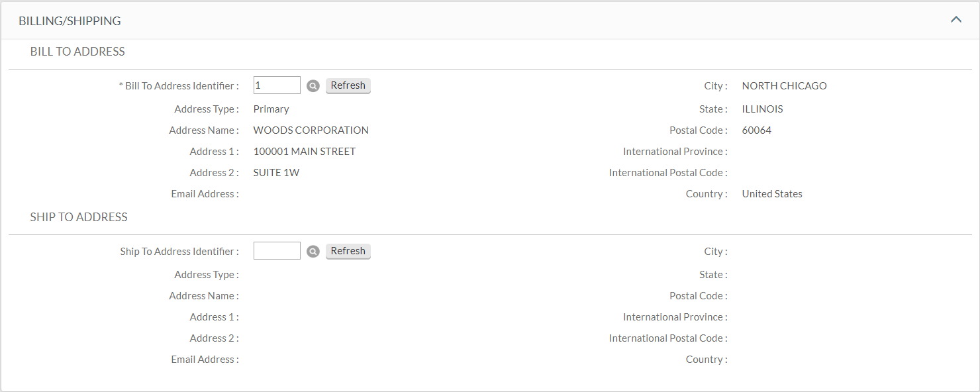Click the WOODS CORPORATION address name
The image size is (980, 392).
[311, 130]
